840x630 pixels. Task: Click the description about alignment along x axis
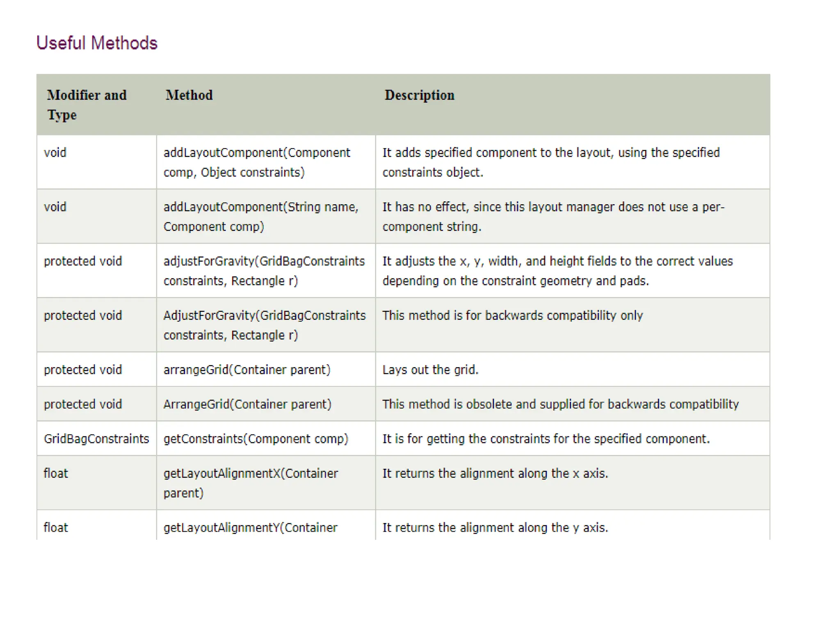point(495,473)
